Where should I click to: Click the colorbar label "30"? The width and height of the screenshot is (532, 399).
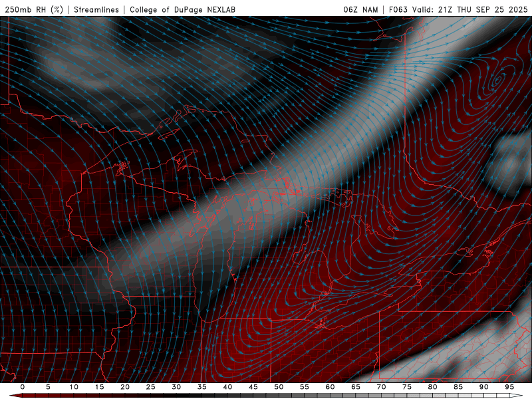click(176, 387)
